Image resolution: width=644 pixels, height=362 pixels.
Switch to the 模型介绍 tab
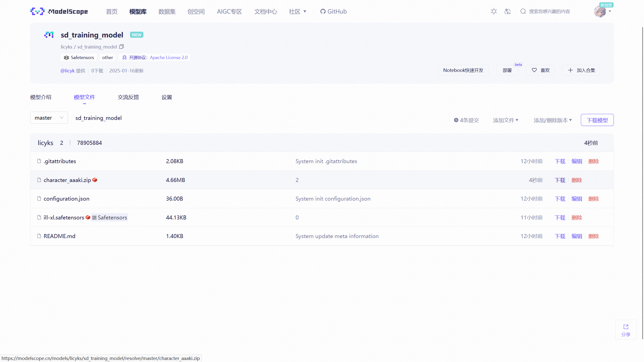pos(41,97)
